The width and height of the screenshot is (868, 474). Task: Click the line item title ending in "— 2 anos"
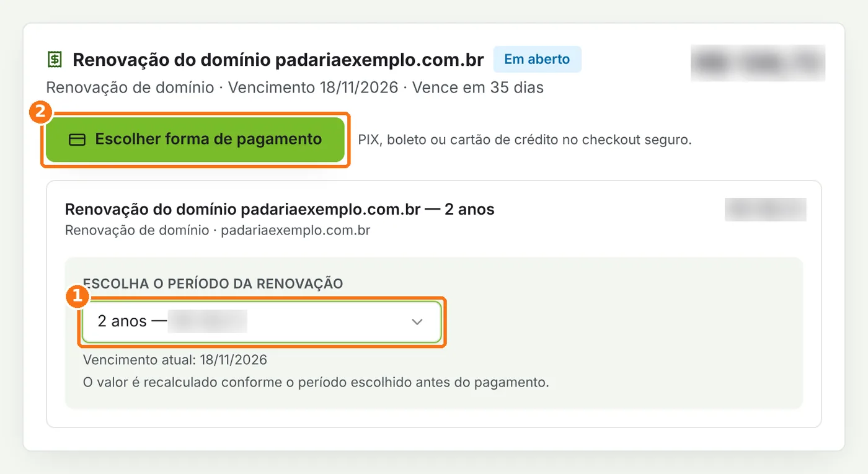point(280,210)
